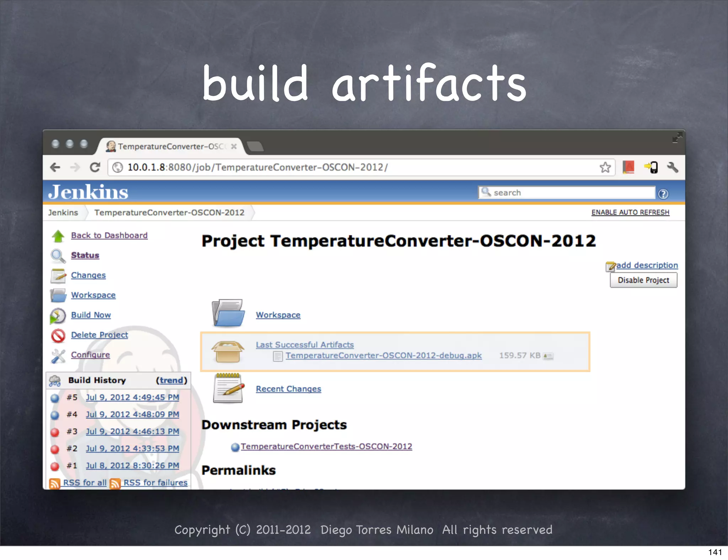Open the build history trend link
This screenshot has width=728, height=560.
point(171,380)
